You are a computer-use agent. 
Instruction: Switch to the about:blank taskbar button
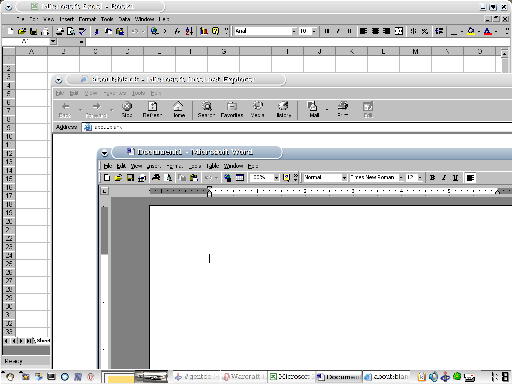[x=387, y=377]
